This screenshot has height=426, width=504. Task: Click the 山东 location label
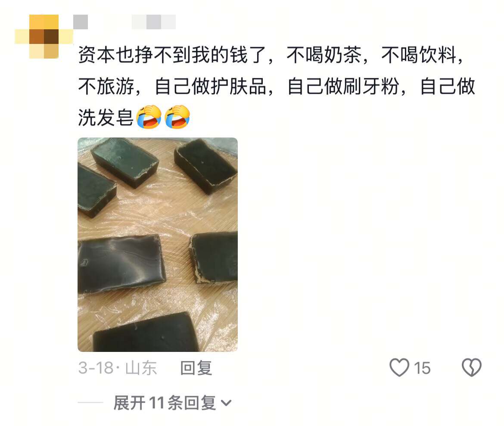(141, 368)
